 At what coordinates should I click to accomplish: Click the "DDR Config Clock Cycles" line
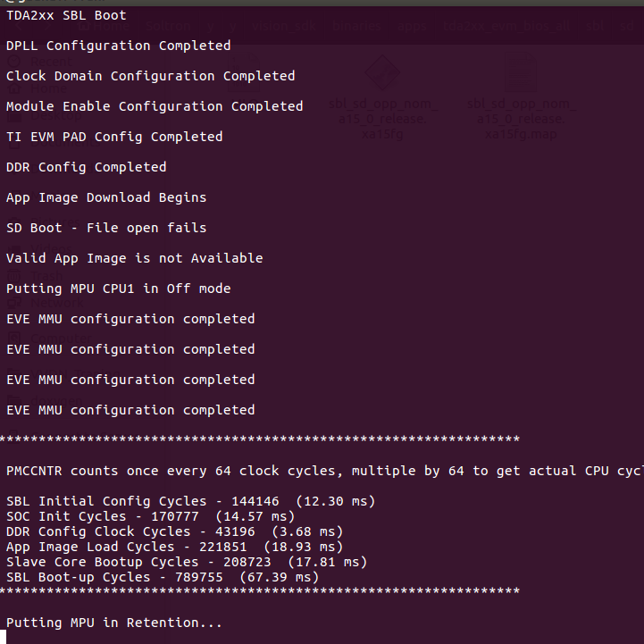point(174,531)
